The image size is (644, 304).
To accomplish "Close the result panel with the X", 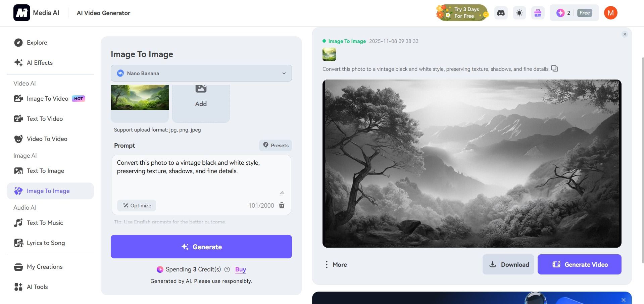I will tap(625, 34).
